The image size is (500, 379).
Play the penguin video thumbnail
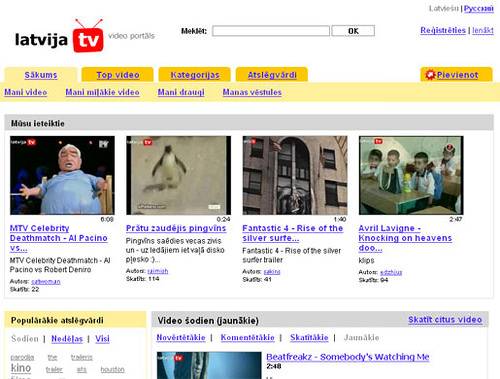tap(178, 175)
